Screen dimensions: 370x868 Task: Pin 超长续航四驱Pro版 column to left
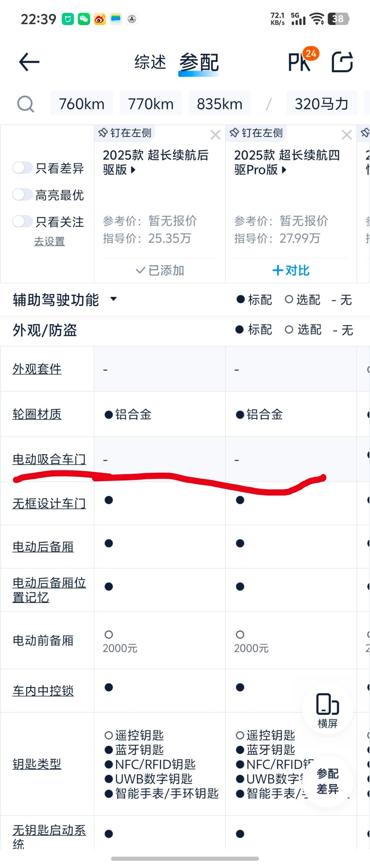coord(256,133)
